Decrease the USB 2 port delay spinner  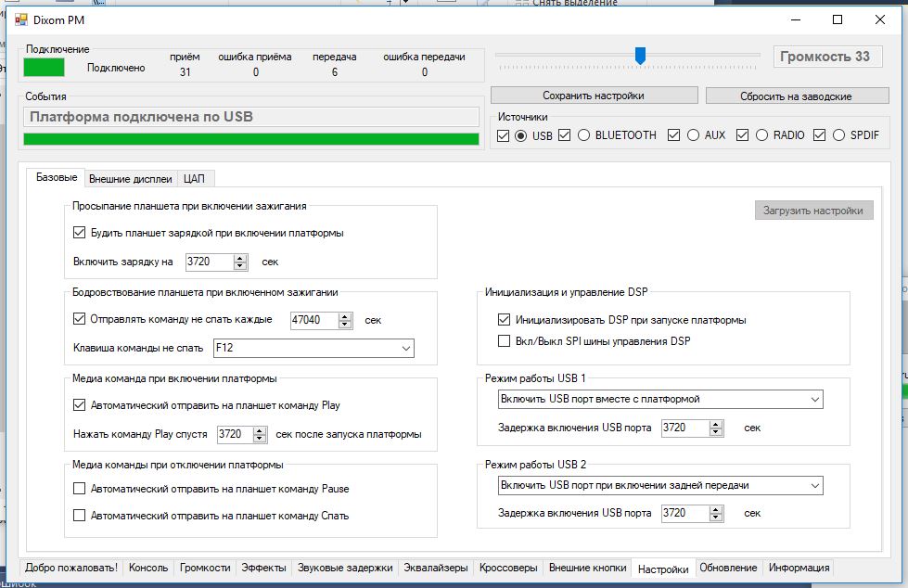pos(716,517)
